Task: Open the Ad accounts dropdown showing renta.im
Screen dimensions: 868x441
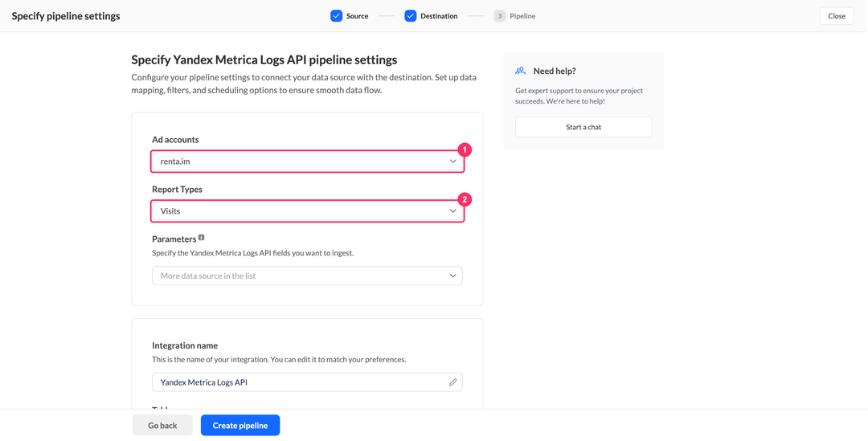Action: 307,161
